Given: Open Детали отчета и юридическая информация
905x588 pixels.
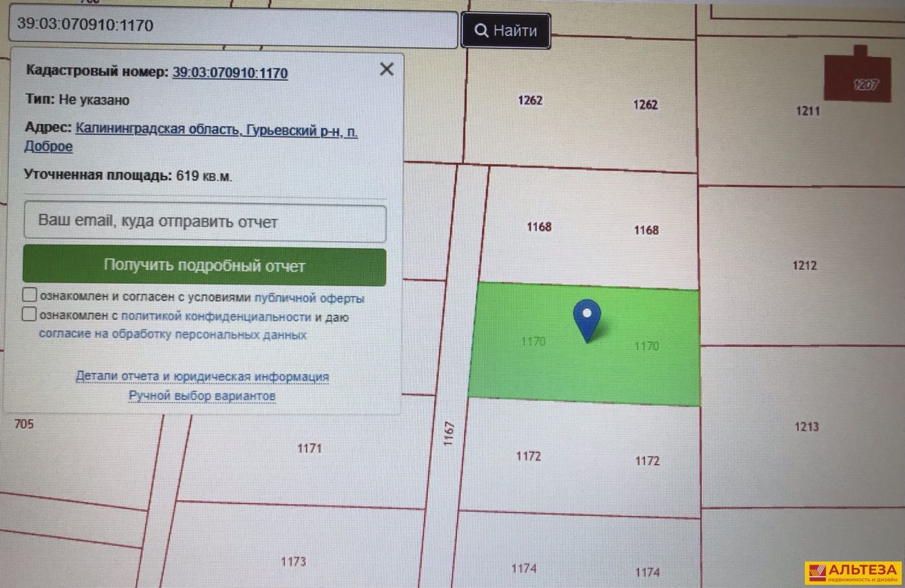Looking at the screenshot, I should (202, 376).
